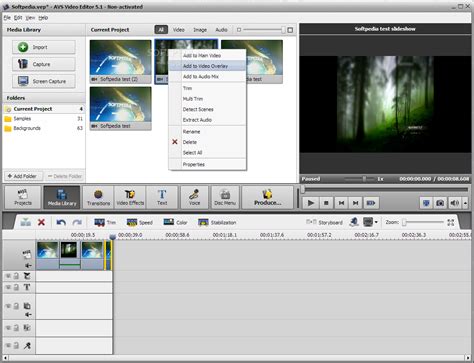Click the green Import button
Viewport: 474px width, 363px height.
click(x=44, y=47)
